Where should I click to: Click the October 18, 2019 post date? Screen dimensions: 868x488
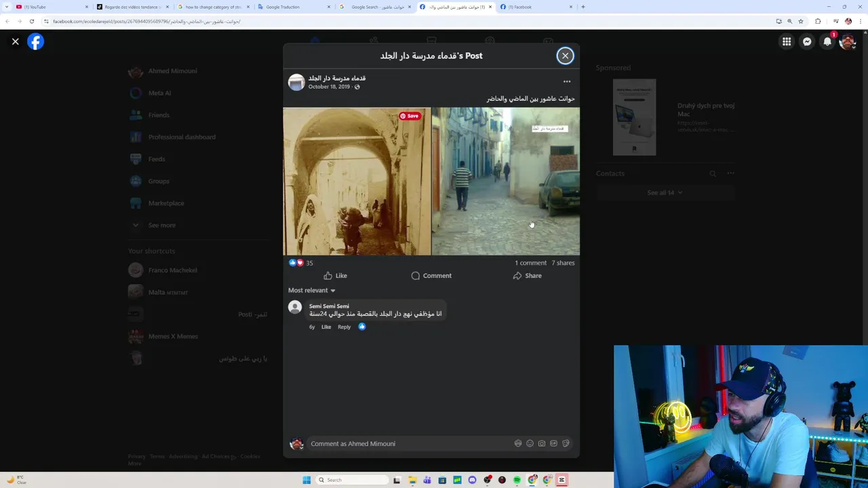coord(329,87)
